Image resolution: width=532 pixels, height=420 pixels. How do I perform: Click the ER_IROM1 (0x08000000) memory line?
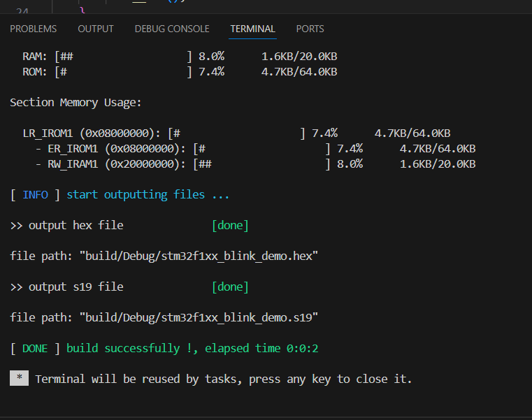pos(255,149)
